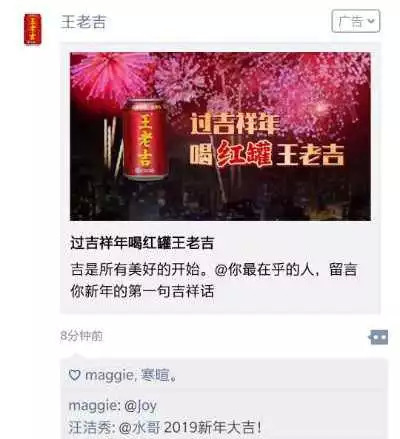400x439 pixels.
Task: Open the fireworks ad banner image
Action: tap(220, 136)
